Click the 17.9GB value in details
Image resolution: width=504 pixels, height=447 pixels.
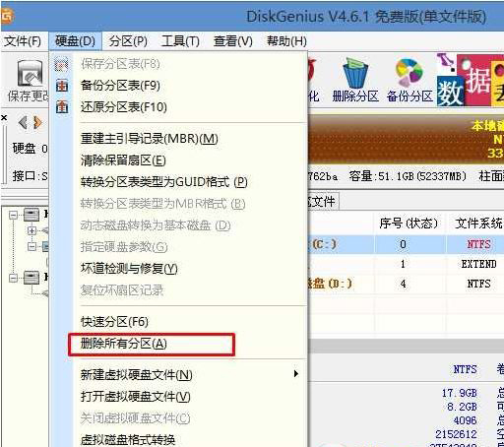click(x=459, y=393)
